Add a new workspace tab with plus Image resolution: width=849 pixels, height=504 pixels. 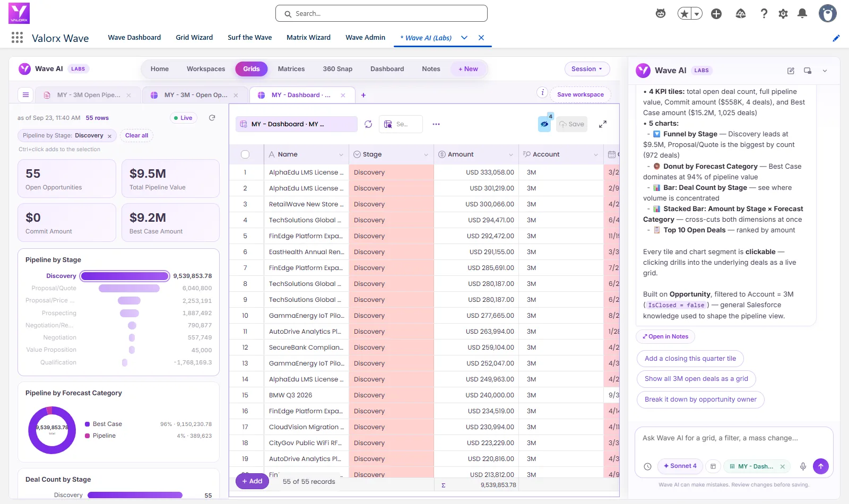(363, 95)
